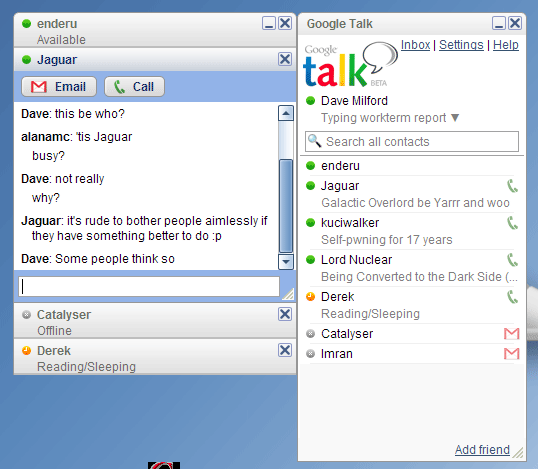Screen dimensions: 538x469
Task: Click the call icon beside kuciwalker
Action: 512,223
